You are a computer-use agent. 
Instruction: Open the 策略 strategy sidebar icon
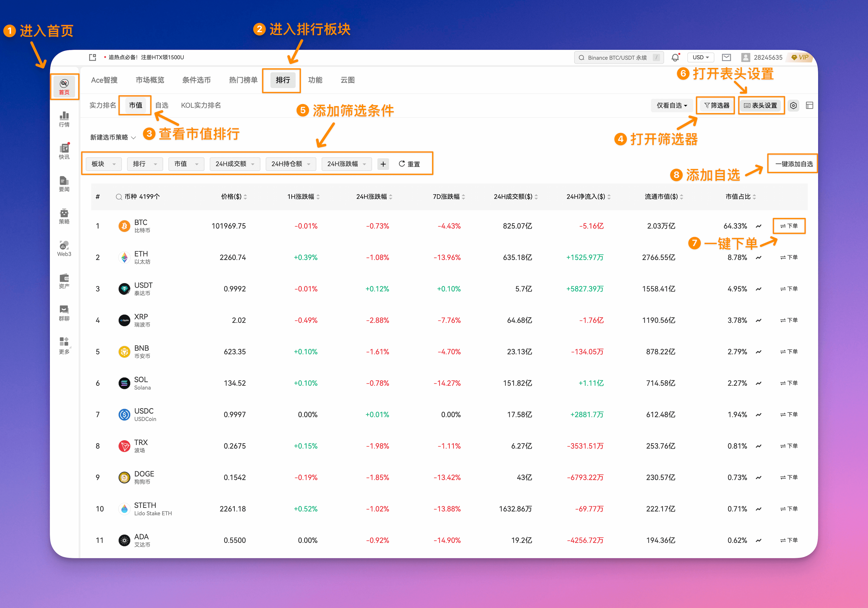64,216
